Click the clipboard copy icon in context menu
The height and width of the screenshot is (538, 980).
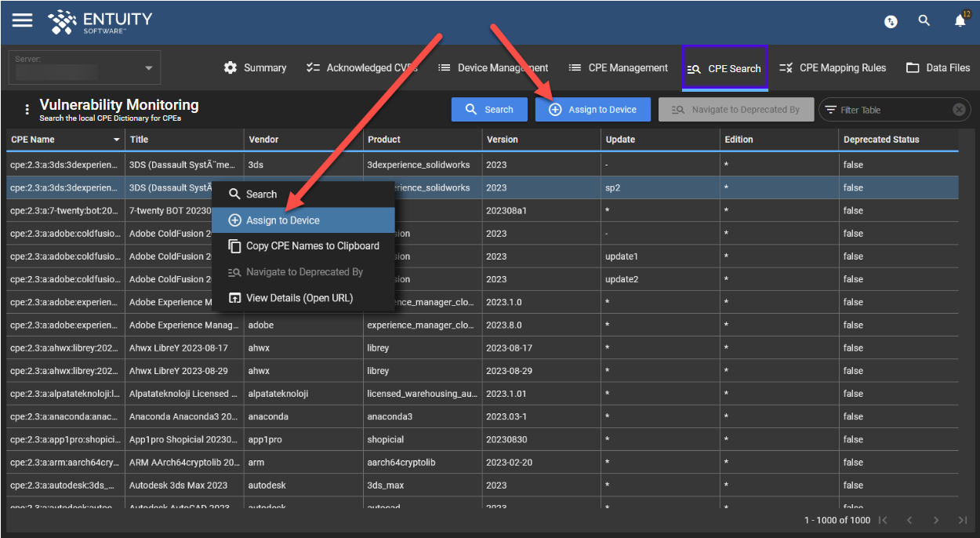pyautogui.click(x=234, y=245)
